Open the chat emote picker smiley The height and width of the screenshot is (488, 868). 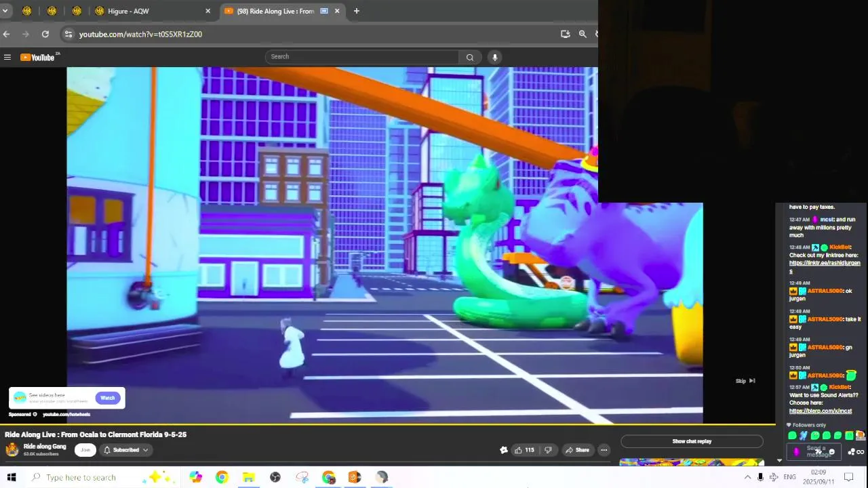(x=832, y=452)
